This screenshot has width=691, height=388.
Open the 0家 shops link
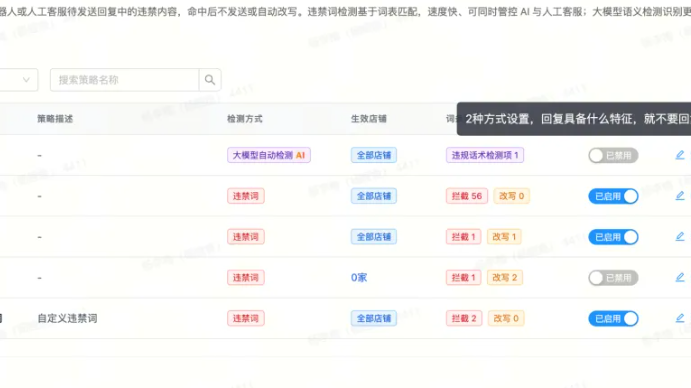pos(359,277)
